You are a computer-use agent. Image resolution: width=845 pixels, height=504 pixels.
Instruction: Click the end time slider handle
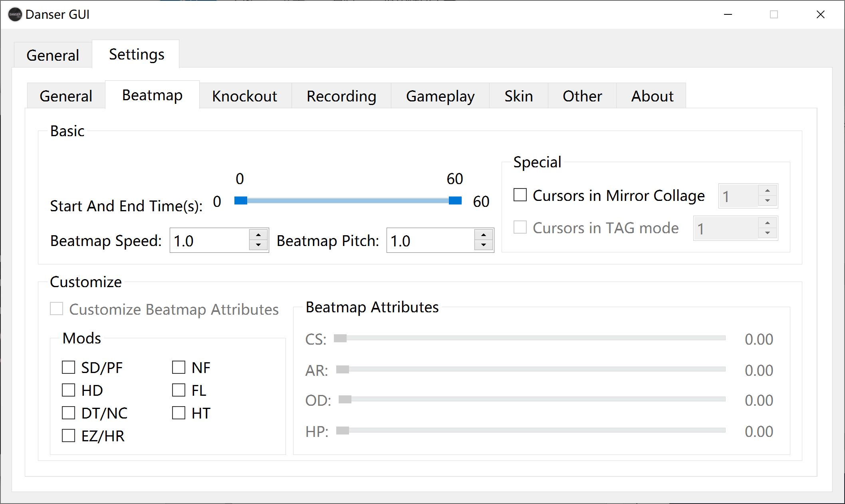455,200
